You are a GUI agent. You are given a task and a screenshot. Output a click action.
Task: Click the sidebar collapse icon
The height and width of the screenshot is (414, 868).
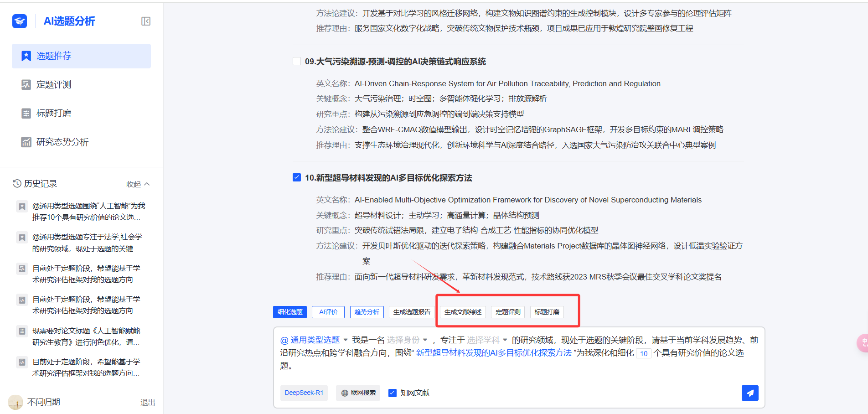pos(146,21)
